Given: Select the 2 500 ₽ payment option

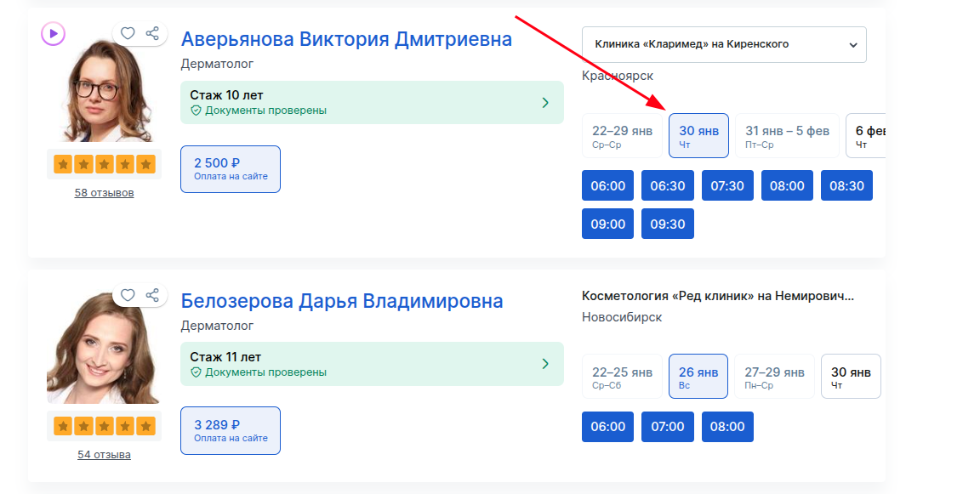Looking at the screenshot, I should point(231,169).
